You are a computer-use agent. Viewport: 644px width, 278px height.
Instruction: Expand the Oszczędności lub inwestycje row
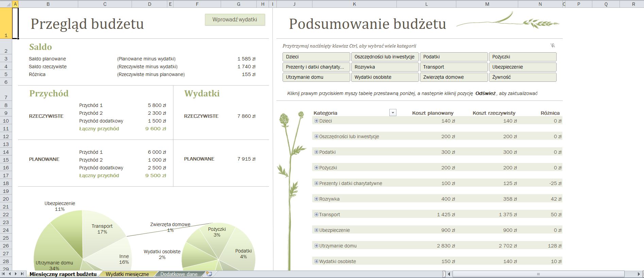[x=316, y=136]
